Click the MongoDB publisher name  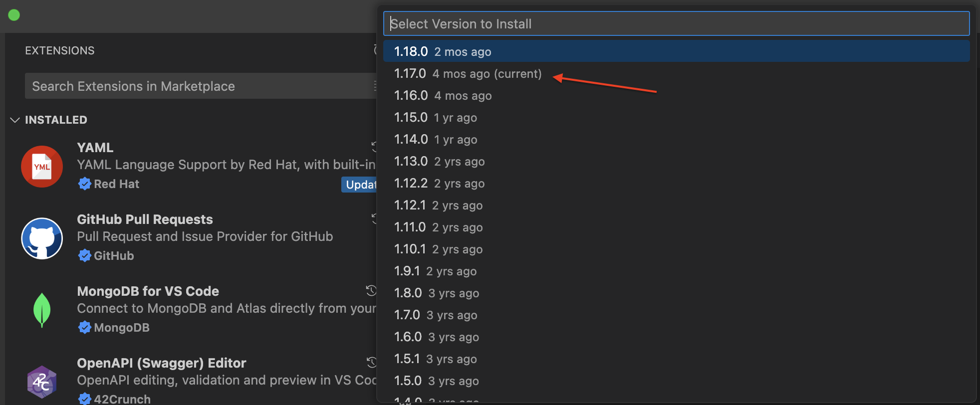point(122,328)
